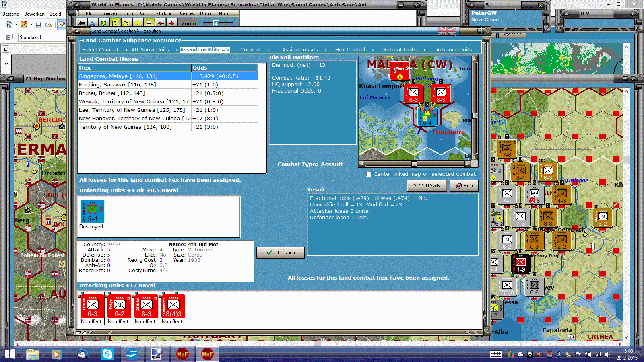This screenshot has height=362, width=644.
Task: Open the Bewerken menu
Action: (x=34, y=14)
